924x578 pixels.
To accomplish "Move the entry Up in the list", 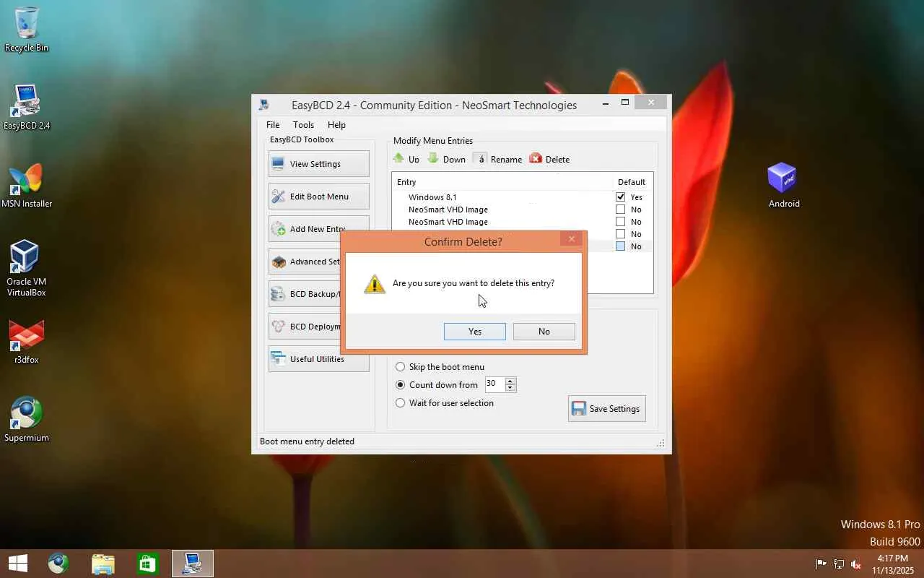I will tap(406, 159).
